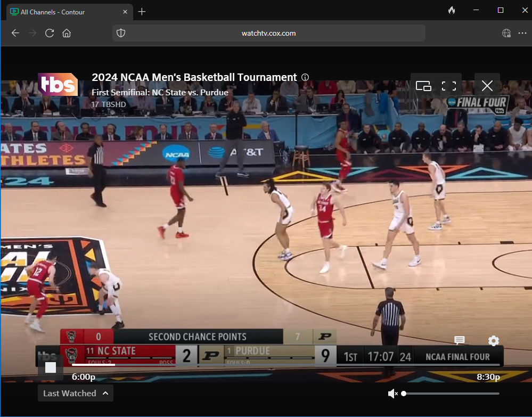Enter fullscreen video mode

(448, 86)
